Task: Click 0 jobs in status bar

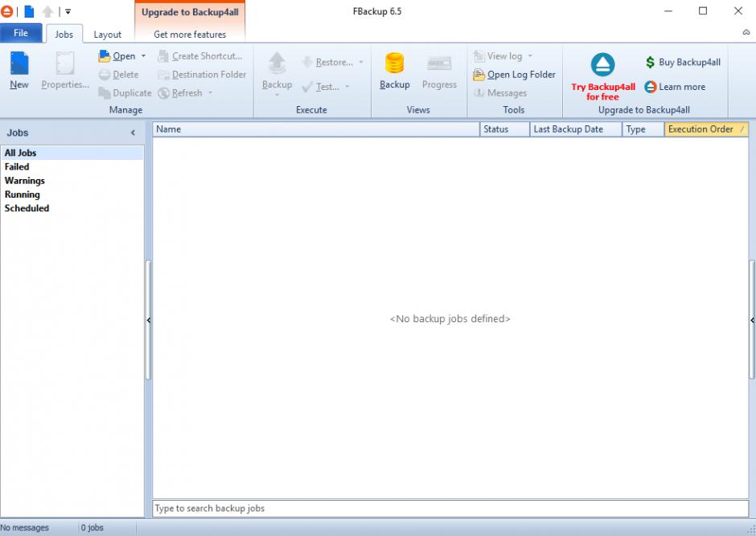Action: pos(92,528)
